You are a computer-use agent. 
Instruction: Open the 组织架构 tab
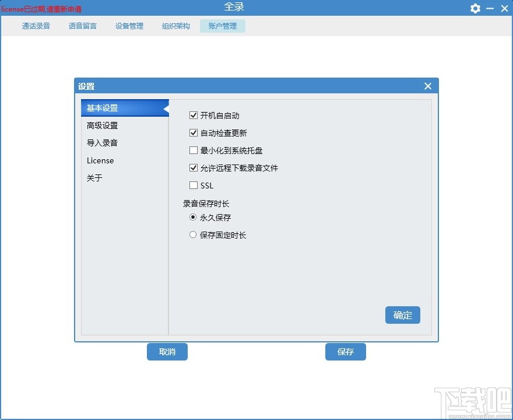[x=175, y=26]
